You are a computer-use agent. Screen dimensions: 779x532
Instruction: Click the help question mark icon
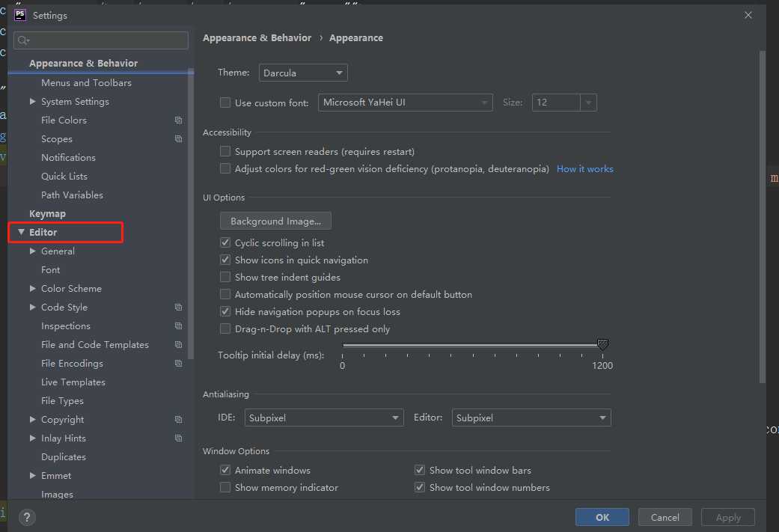click(27, 517)
